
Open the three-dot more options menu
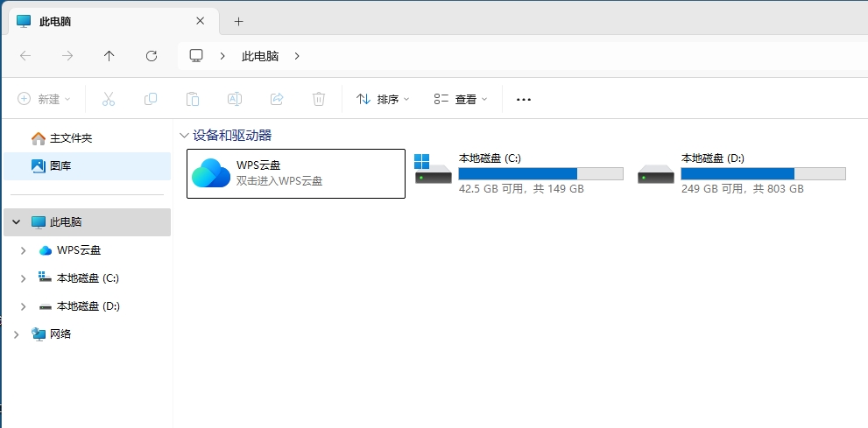tap(524, 100)
